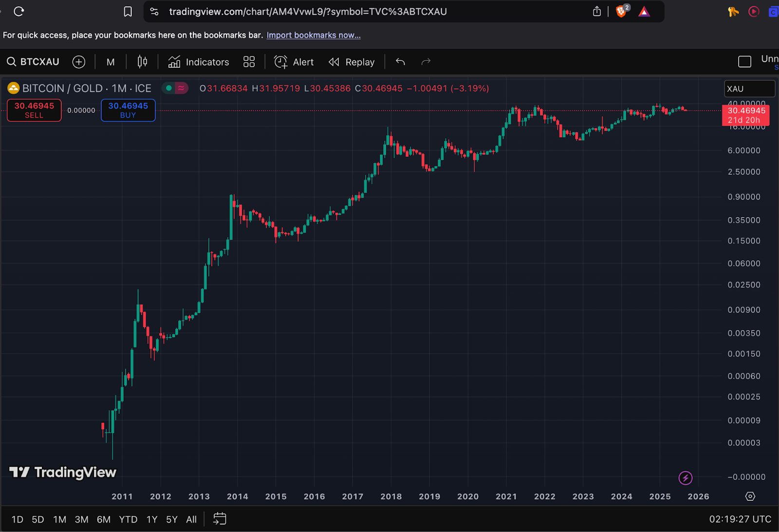Open the go-to-date tool in the bottom bar
Viewport: 779px width, 532px height.
click(x=220, y=519)
